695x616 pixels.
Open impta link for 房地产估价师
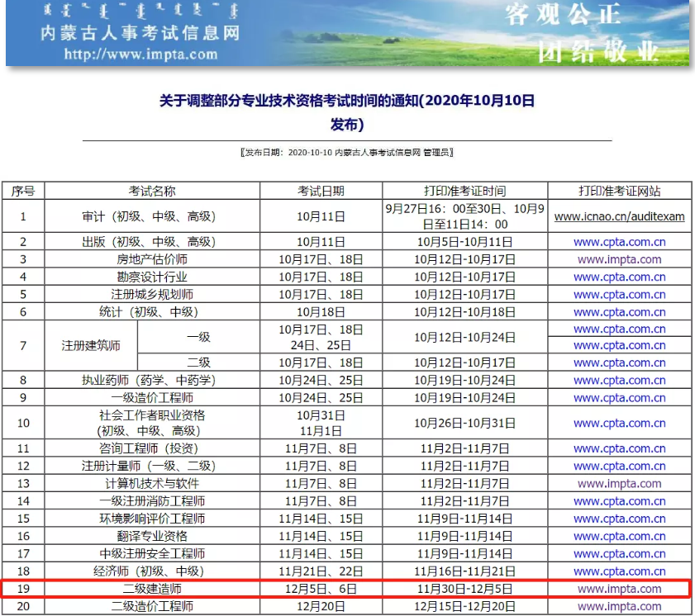coord(619,259)
